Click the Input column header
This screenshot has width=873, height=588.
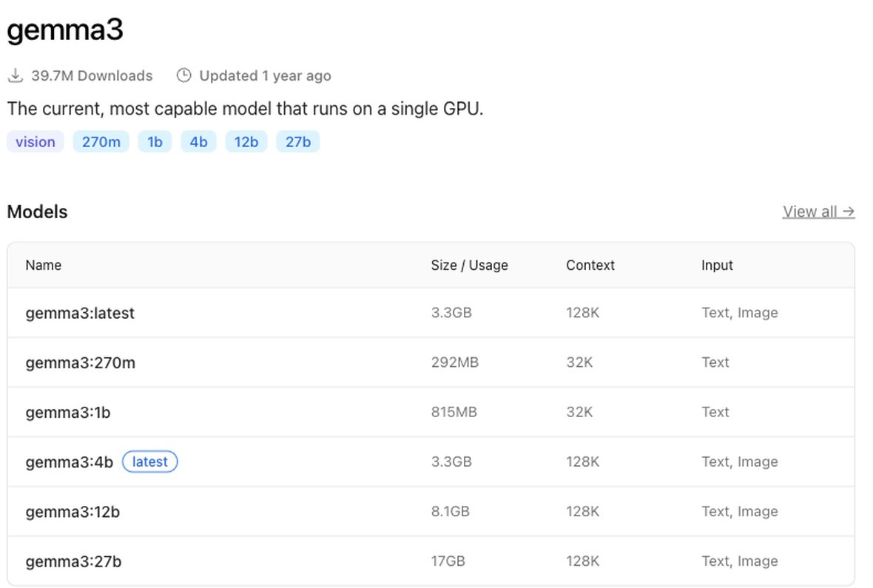coord(717,265)
